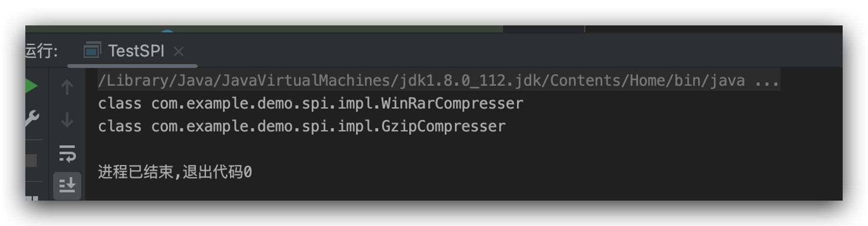Jump up the stack trace with up arrow
868x226 pixels.
[67, 87]
